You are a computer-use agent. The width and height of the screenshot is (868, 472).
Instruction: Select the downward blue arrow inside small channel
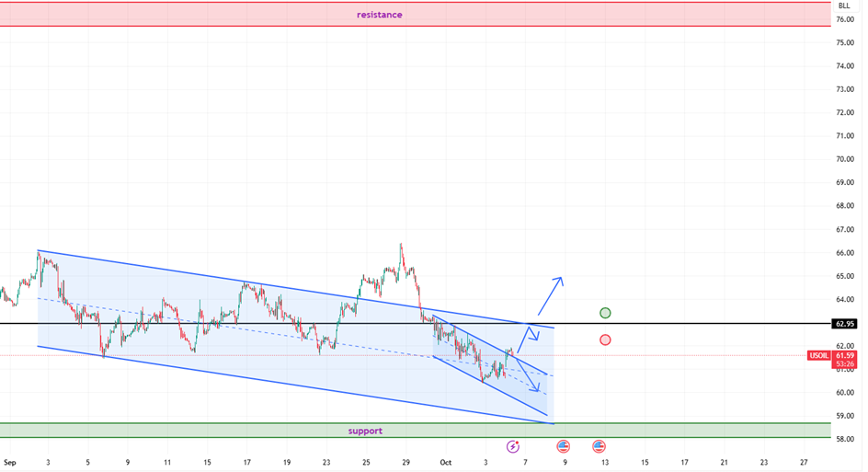(x=528, y=375)
